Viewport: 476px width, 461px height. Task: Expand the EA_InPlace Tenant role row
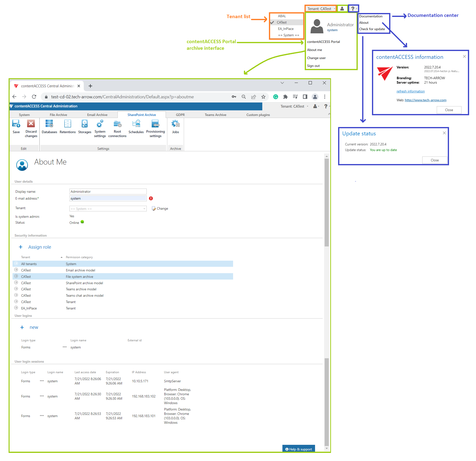pos(16,308)
